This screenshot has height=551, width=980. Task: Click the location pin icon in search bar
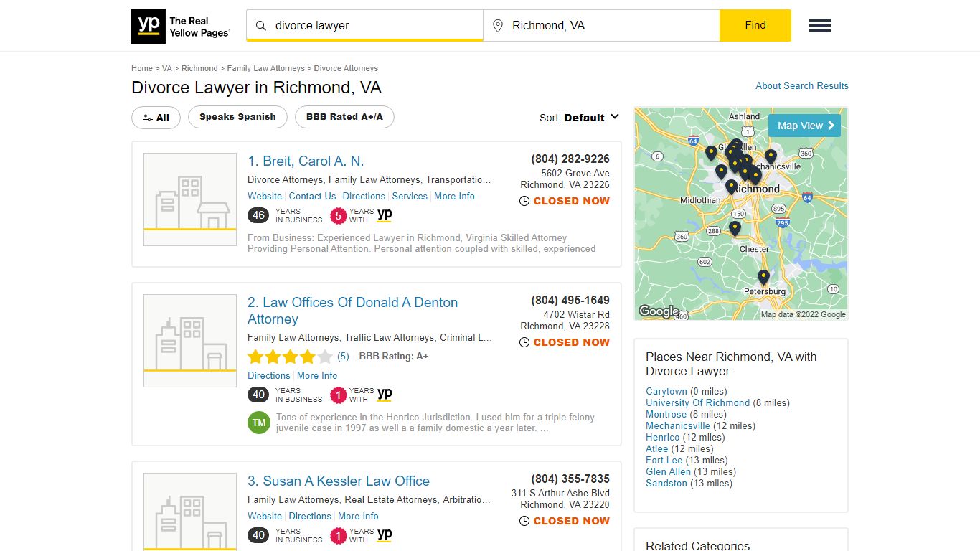[x=497, y=26]
